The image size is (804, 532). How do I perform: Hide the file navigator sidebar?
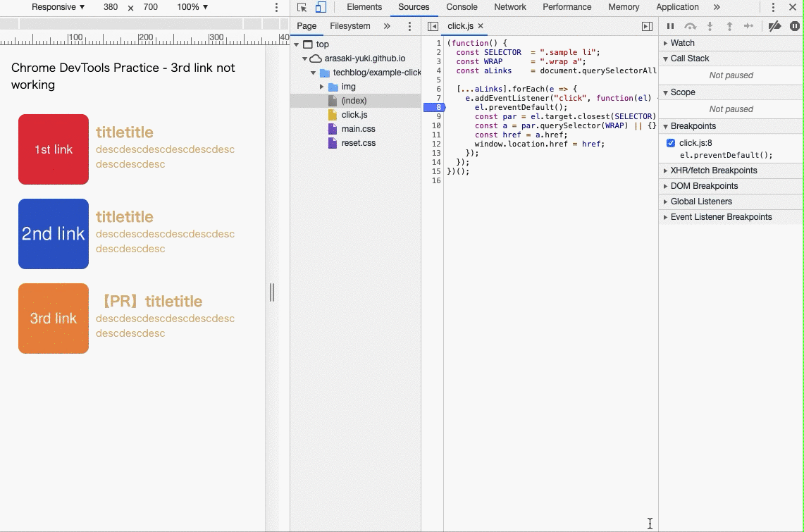pos(433,26)
